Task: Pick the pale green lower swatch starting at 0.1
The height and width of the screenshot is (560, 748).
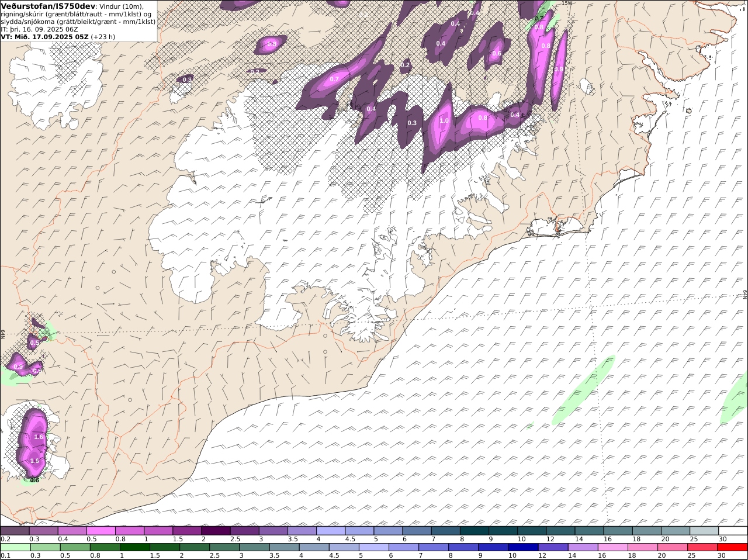Action: coord(15,548)
